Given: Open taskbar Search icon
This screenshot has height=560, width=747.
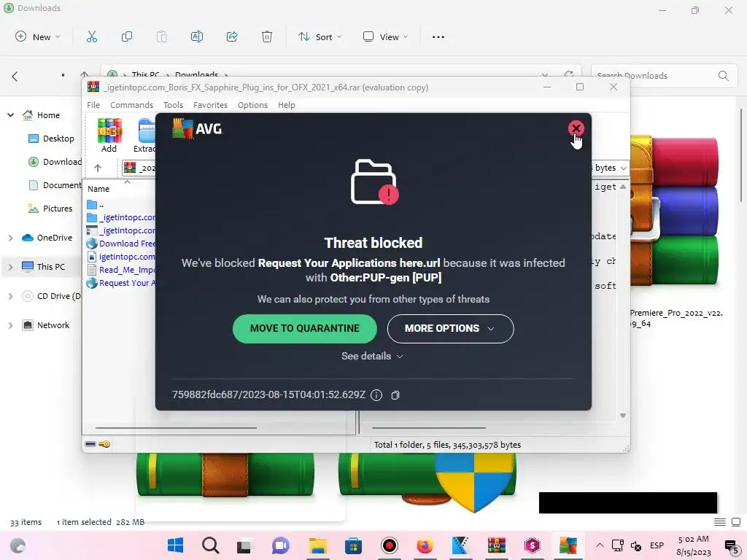Looking at the screenshot, I should click(210, 545).
